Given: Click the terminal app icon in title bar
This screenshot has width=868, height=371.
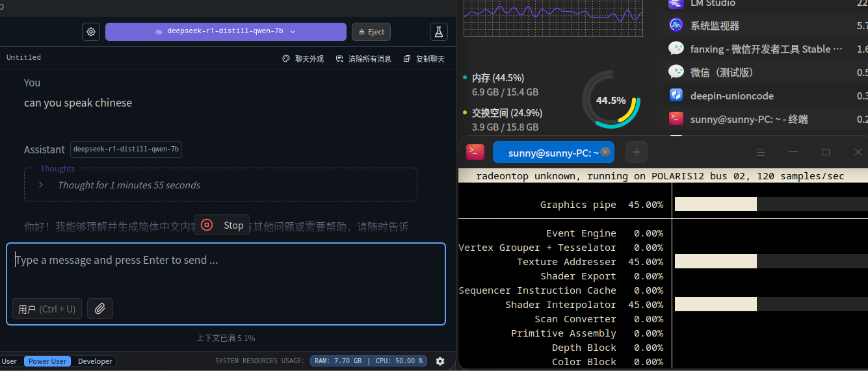Looking at the screenshot, I should pos(475,152).
